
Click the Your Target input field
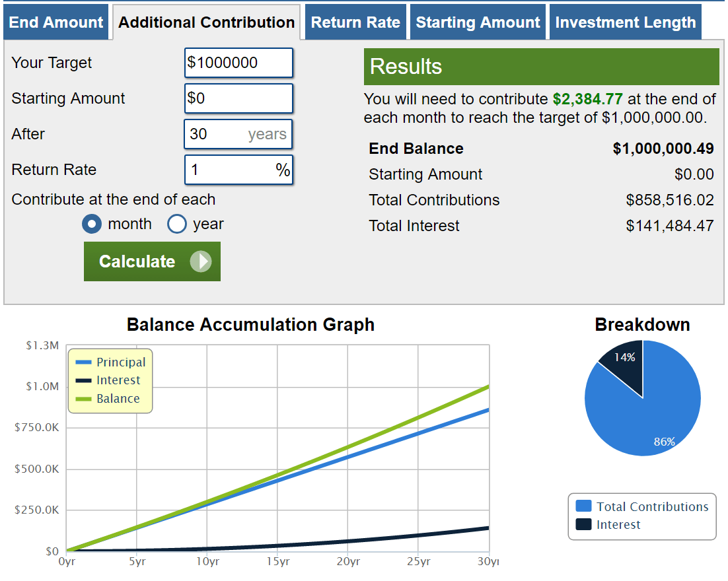(238, 63)
